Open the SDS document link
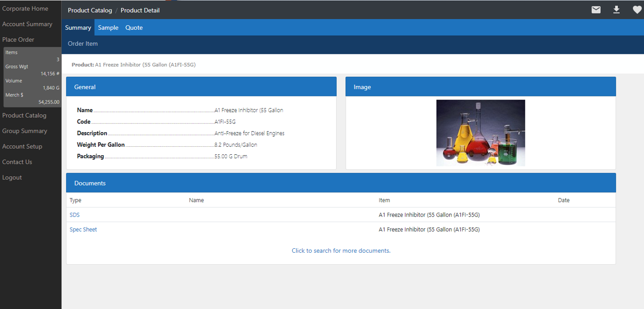 coord(74,215)
